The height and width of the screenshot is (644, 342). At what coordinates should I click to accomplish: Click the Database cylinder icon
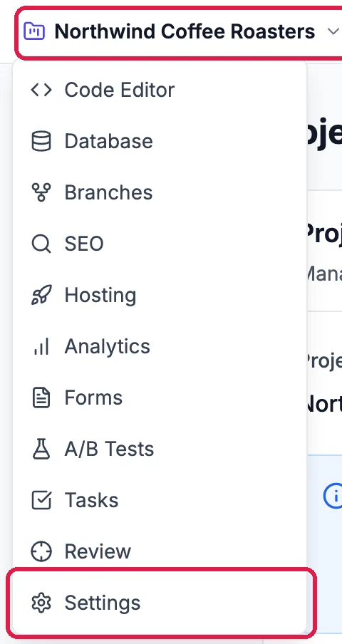click(x=41, y=141)
